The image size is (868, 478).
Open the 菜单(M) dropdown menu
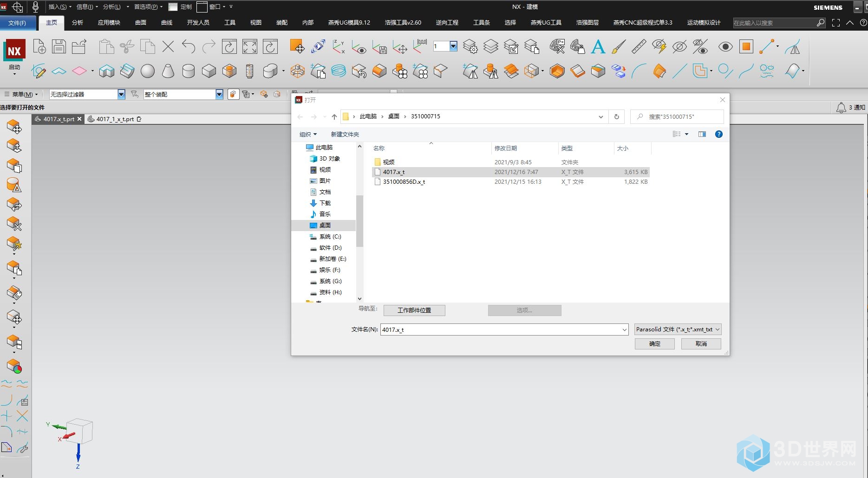tap(21, 94)
